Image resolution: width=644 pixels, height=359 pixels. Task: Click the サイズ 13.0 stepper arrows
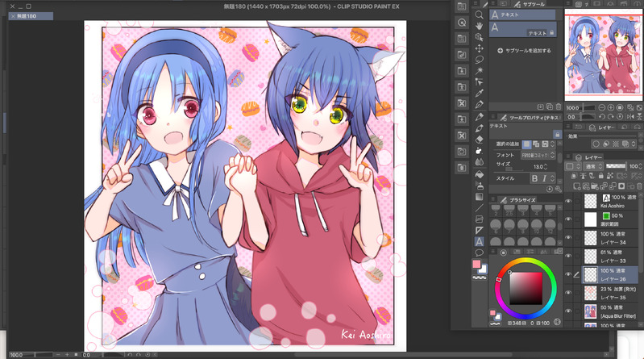546,166
